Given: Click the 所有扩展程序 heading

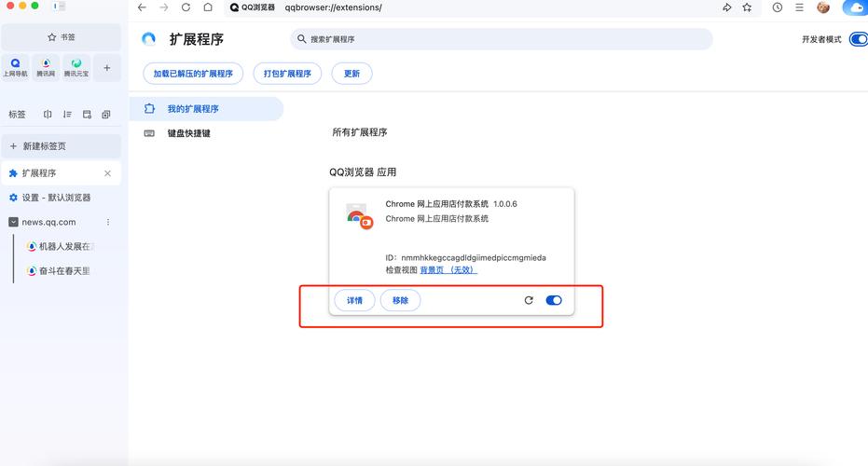Looking at the screenshot, I should [360, 132].
